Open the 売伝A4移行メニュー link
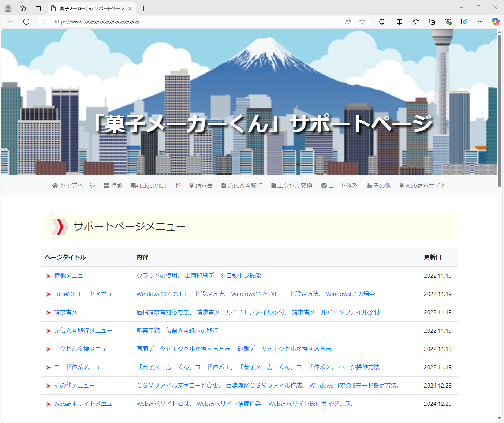 83,330
